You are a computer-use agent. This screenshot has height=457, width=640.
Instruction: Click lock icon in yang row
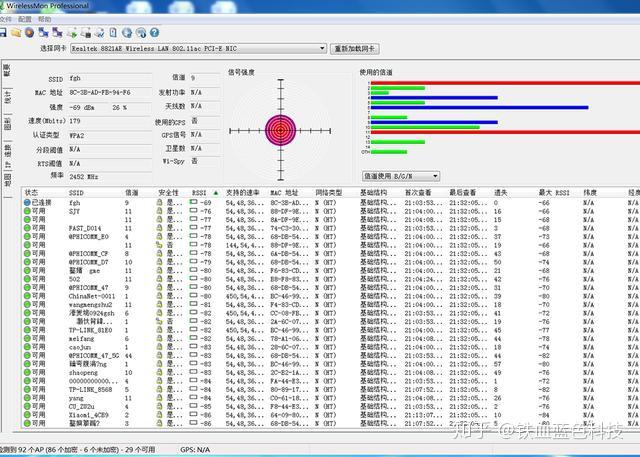pos(160,398)
